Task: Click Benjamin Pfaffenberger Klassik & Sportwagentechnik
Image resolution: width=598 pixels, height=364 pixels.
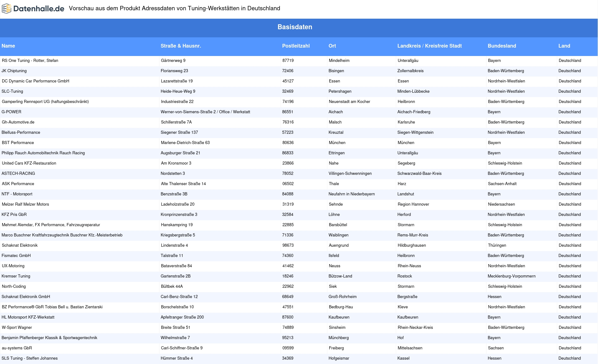Action: pyautogui.click(x=49, y=338)
